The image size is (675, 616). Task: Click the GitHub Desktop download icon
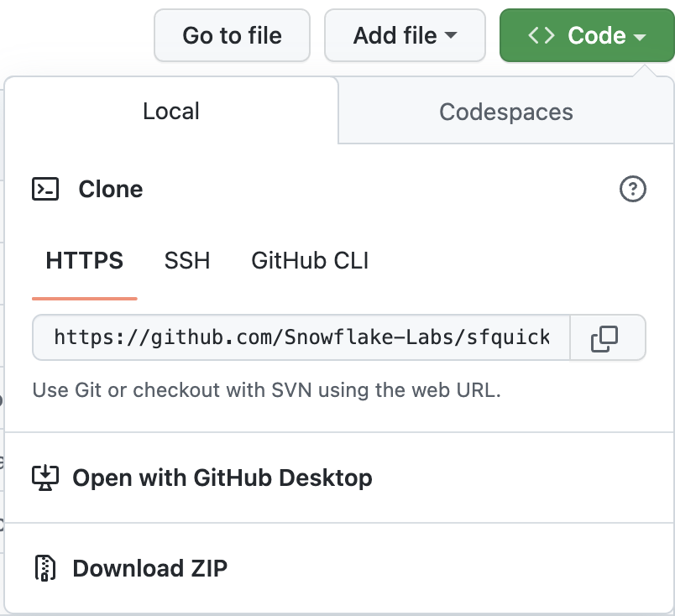44,478
